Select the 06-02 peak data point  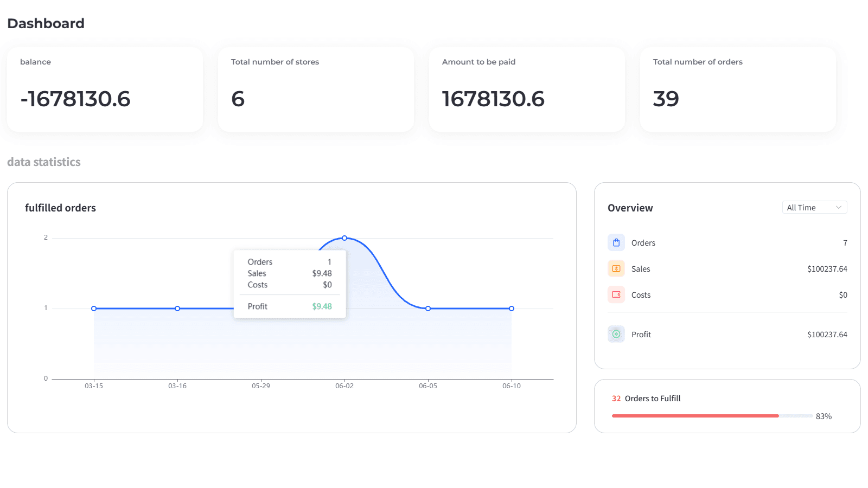pyautogui.click(x=344, y=238)
